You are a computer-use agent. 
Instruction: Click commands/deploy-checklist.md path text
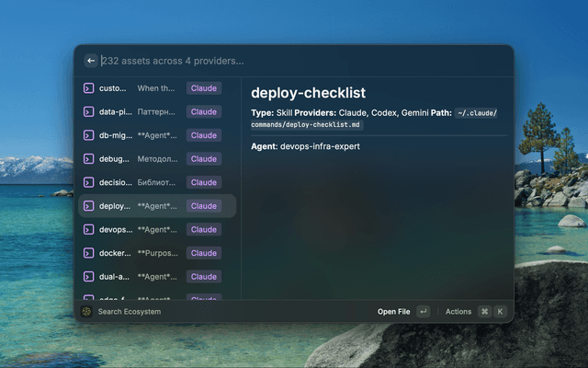coord(305,125)
